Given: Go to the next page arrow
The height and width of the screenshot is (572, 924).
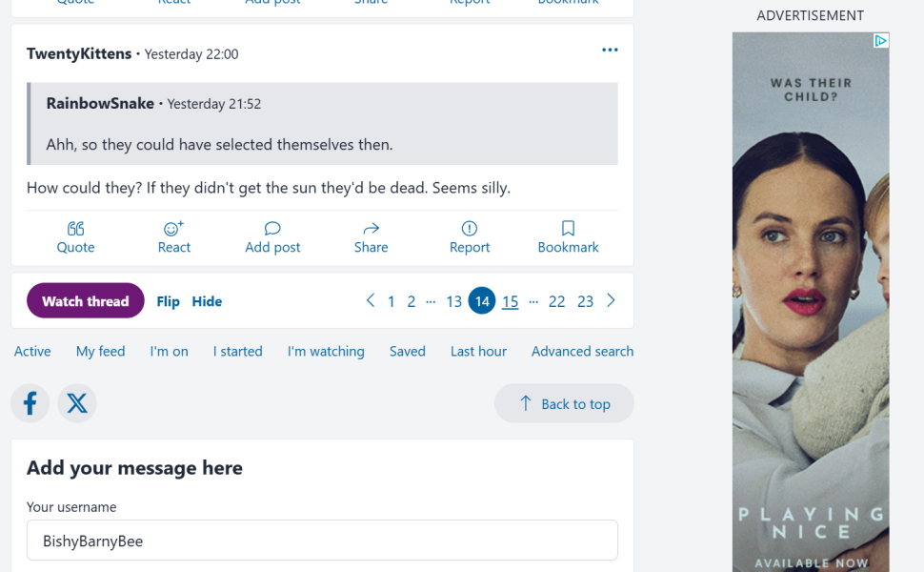Looking at the screenshot, I should 612,301.
